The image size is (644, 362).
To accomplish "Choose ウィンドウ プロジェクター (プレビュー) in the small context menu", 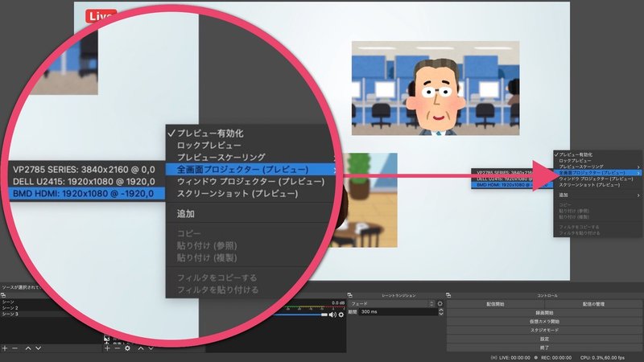I will pyautogui.click(x=597, y=179).
